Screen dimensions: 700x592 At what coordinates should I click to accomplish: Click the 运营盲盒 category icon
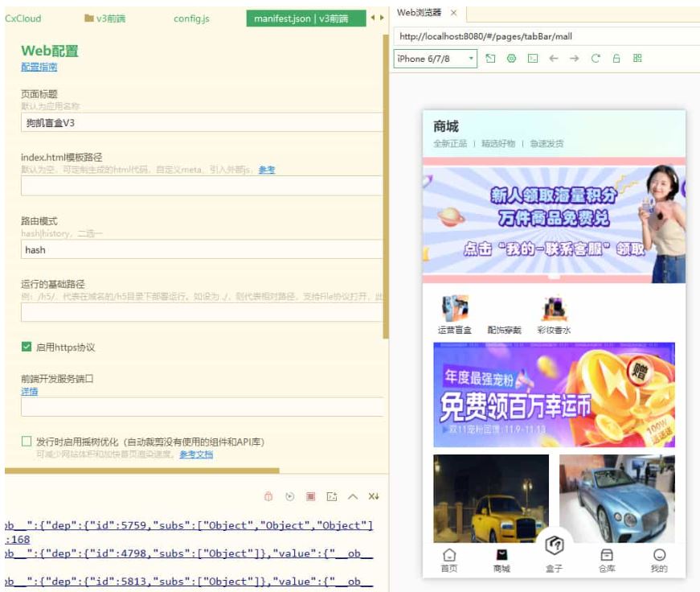(x=456, y=309)
